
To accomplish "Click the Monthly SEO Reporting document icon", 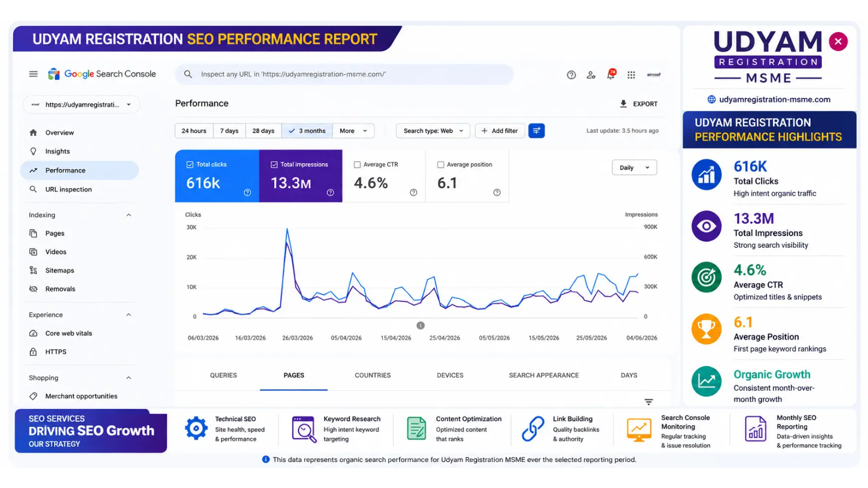I will 755,429.
